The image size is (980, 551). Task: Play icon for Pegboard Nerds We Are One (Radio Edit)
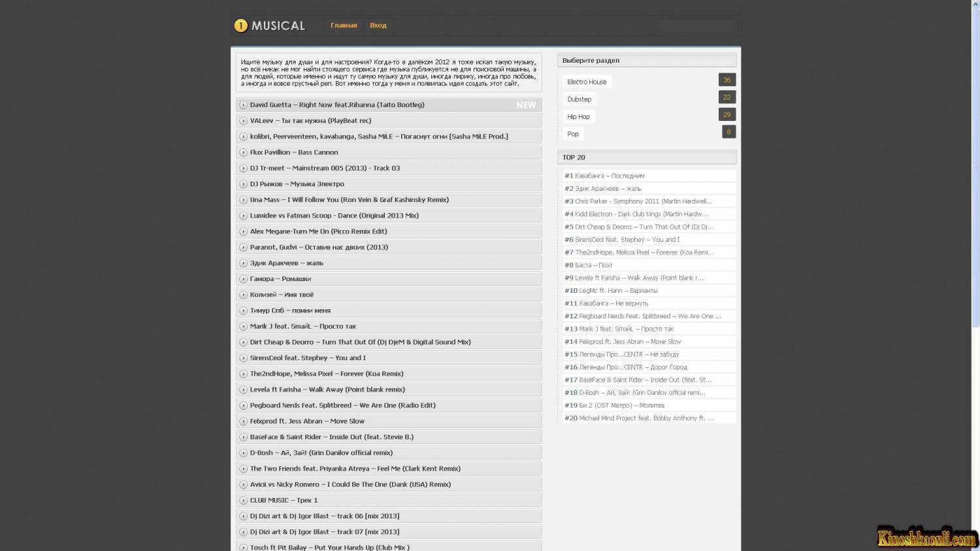pyautogui.click(x=243, y=405)
